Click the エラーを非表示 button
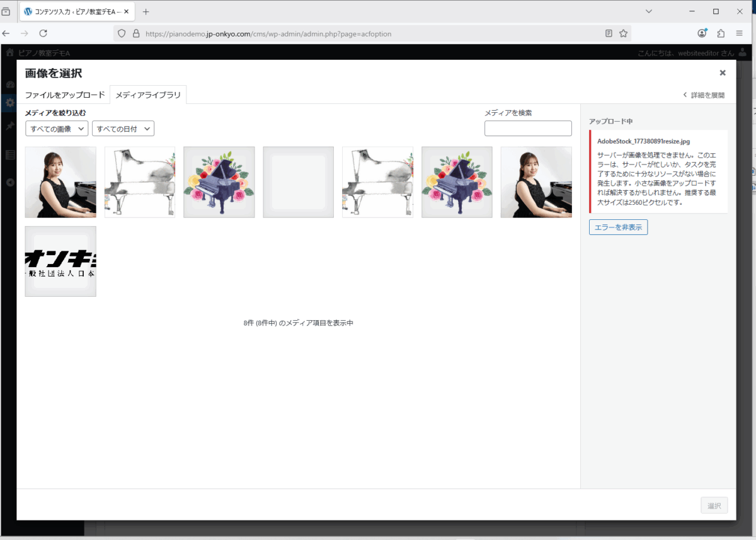Screen dimensions: 756x540 pos(618,227)
